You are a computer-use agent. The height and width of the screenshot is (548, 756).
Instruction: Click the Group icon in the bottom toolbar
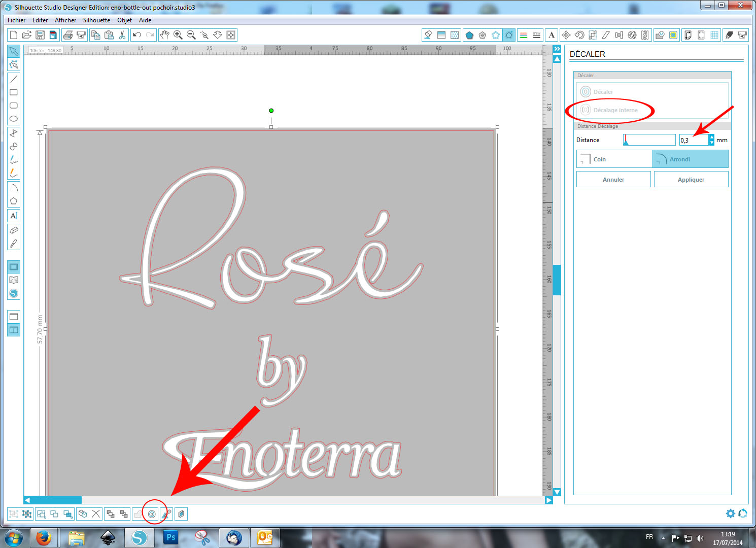tap(14, 514)
